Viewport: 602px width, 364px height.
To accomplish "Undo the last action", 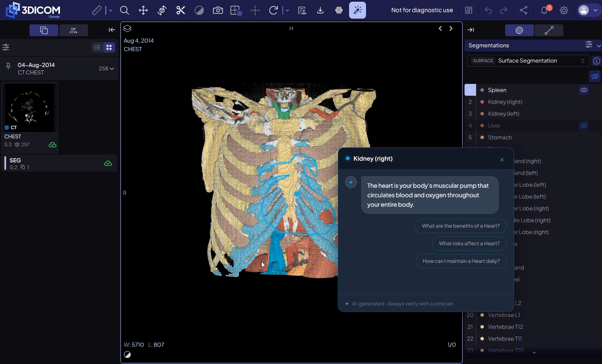I will coord(488,10).
